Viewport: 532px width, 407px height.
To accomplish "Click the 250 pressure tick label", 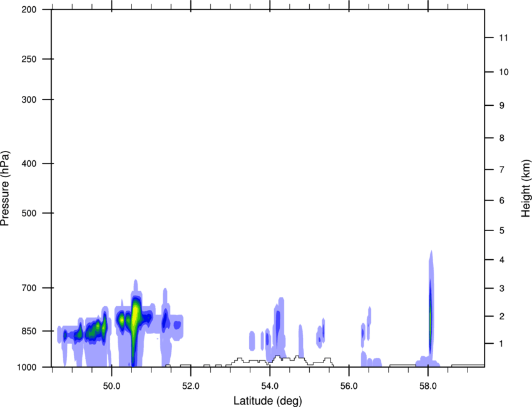I will tap(29, 59).
